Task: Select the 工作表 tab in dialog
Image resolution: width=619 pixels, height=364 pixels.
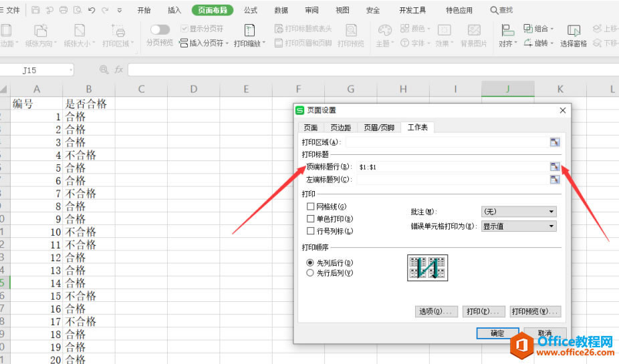Action: 418,127
